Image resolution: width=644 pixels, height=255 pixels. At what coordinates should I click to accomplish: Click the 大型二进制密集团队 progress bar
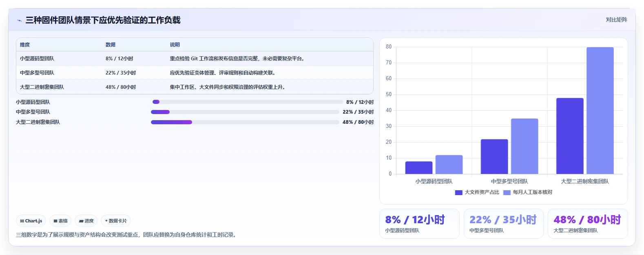245,122
